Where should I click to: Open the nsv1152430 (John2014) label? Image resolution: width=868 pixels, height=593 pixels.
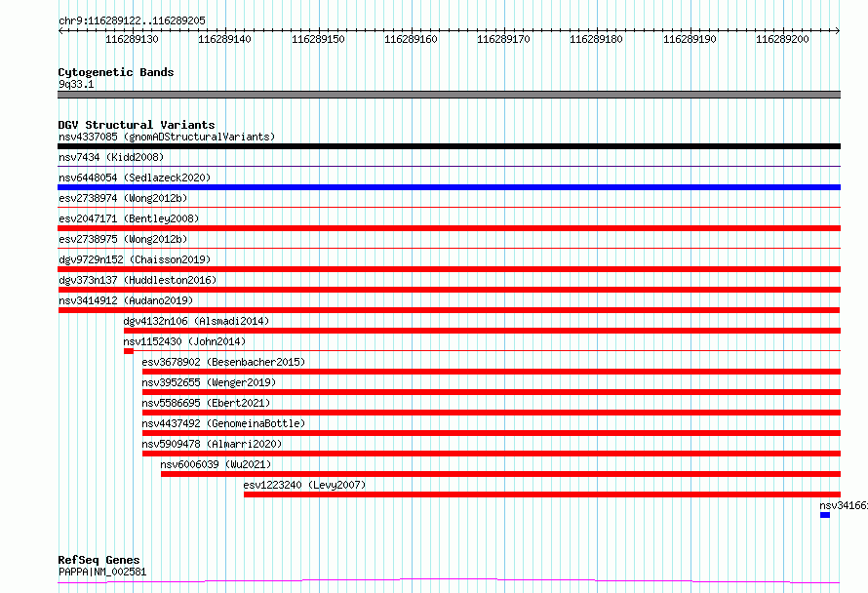(x=184, y=341)
